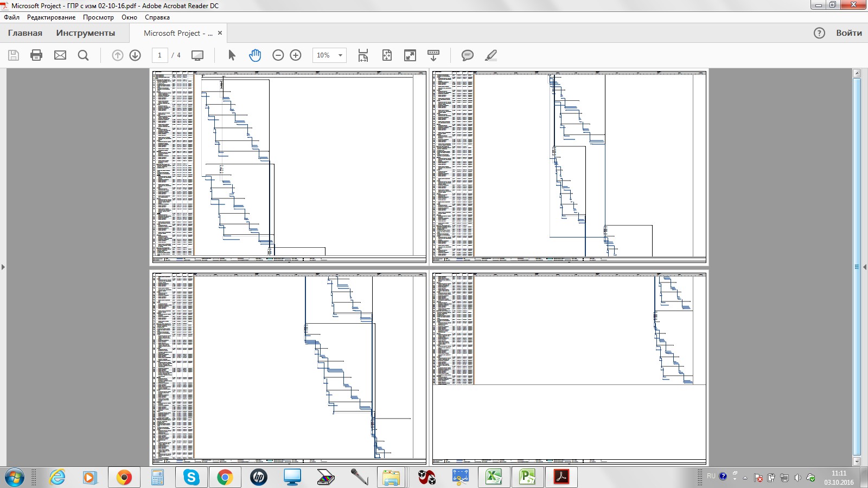Click the first page thumbnail (top-left)
This screenshot has height=488, width=868.
289,166
